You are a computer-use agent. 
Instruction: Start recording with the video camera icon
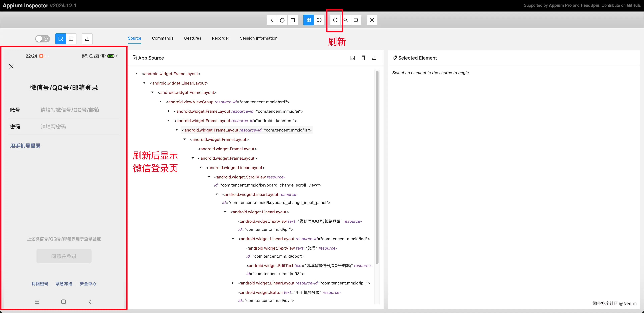[356, 20]
